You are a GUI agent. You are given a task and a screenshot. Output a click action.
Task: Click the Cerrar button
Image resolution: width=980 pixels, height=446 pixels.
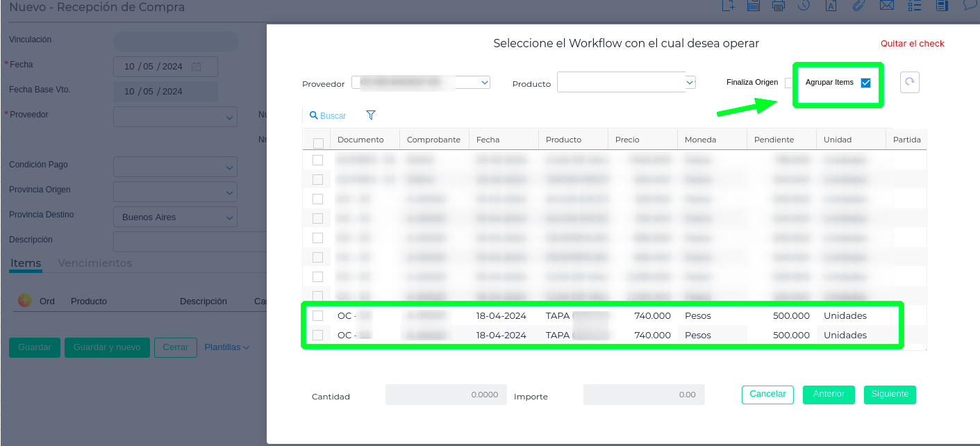pos(176,347)
